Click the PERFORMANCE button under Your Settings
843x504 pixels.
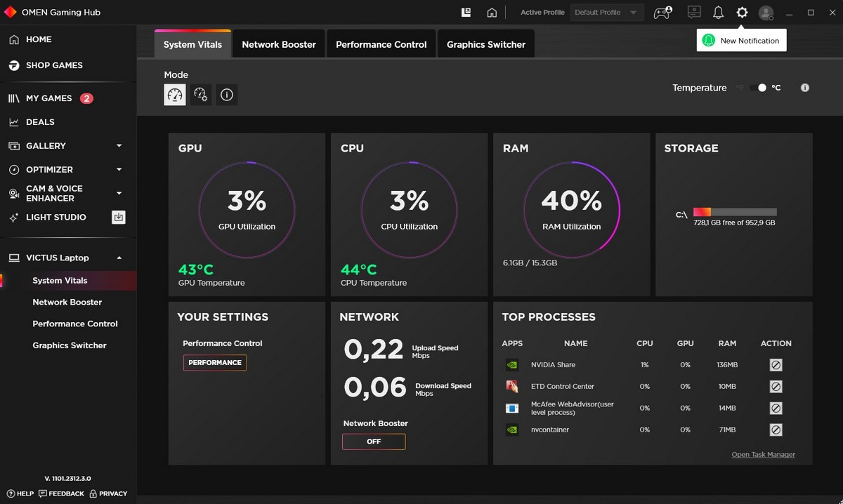click(215, 362)
